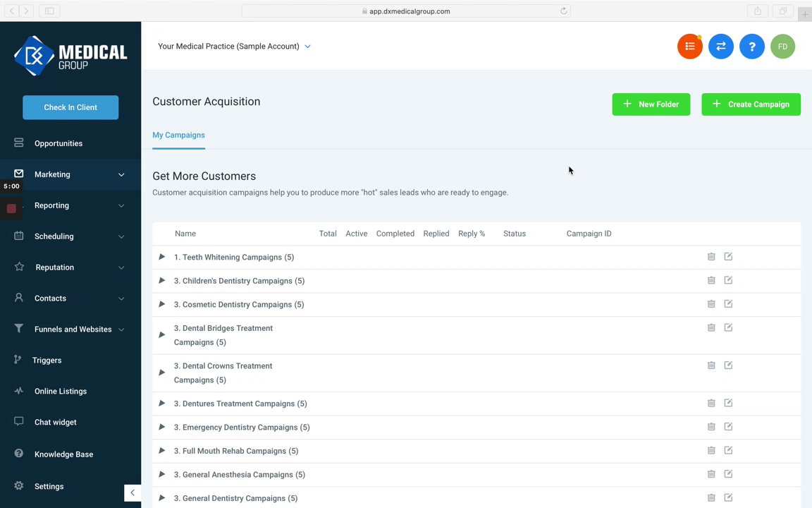This screenshot has width=812, height=508.
Task: Click the browser address bar
Action: pyautogui.click(x=406, y=11)
